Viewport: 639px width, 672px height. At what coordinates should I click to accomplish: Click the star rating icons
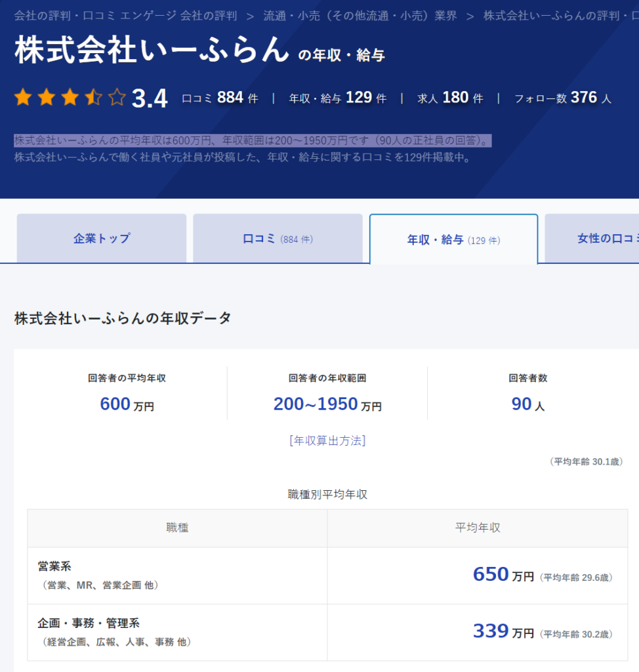[x=70, y=98]
